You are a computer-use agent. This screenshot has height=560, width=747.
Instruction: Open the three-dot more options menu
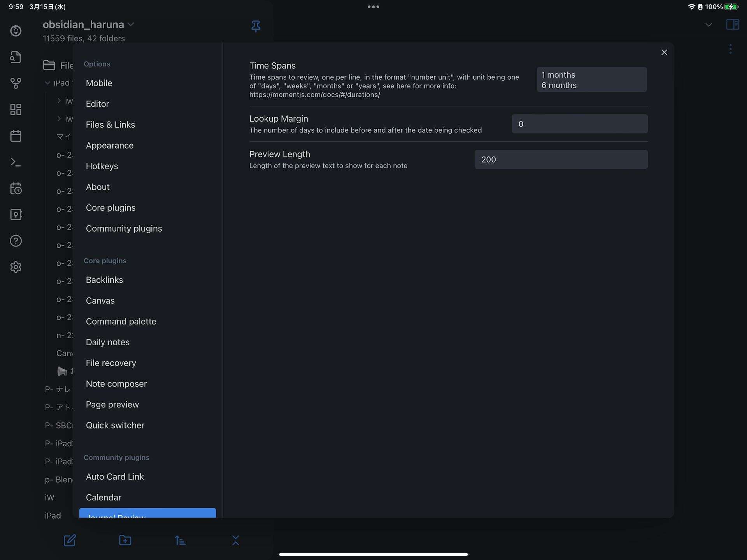(731, 49)
